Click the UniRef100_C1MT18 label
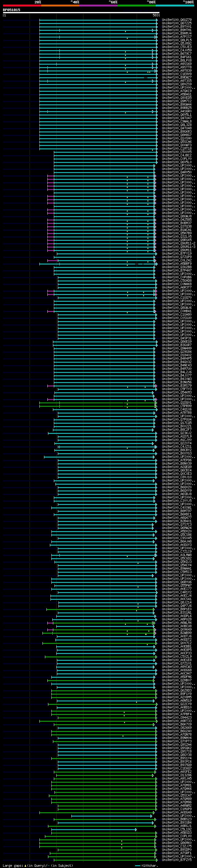 tap(176, 149)
